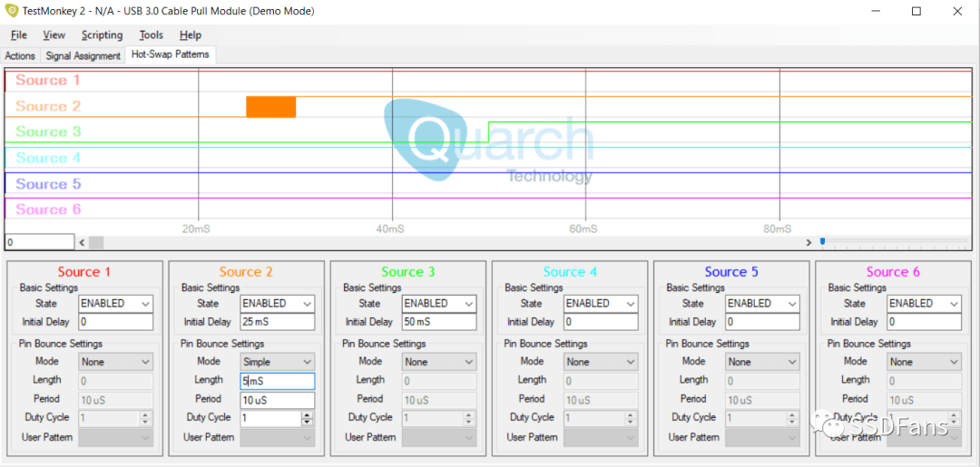The width and height of the screenshot is (980, 467).
Task: Click the 60mS time axis label
Action: tap(583, 229)
